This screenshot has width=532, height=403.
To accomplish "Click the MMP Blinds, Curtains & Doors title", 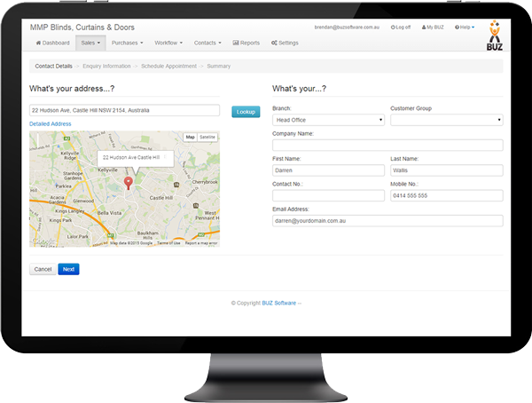I will click(82, 28).
